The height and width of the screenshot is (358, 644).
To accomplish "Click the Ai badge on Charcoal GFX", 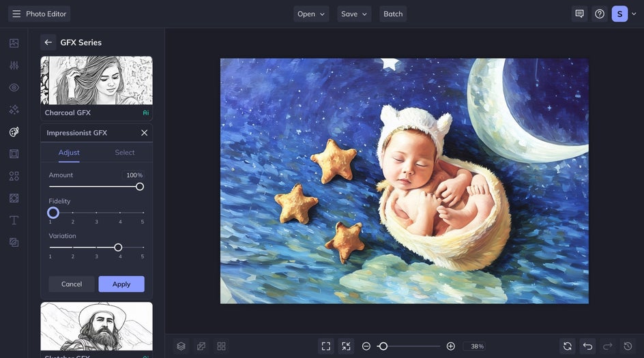I will [x=146, y=113].
